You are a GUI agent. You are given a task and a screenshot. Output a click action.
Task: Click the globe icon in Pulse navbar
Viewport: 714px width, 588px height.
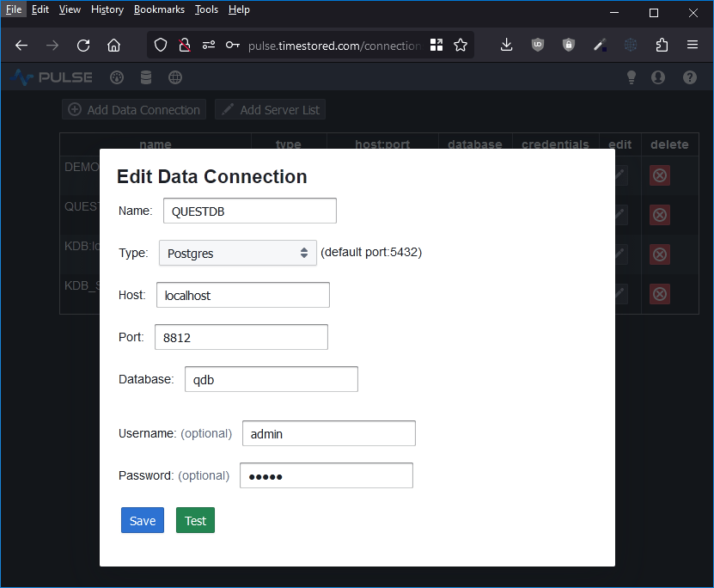[x=175, y=77]
